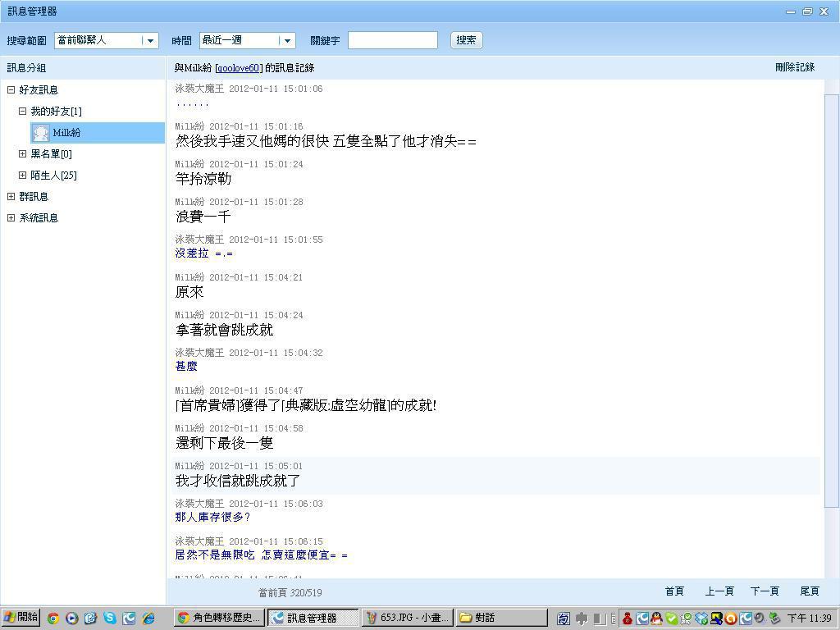Viewport: 840px width, 630px height.
Task: Click the puzzle piece language bar icon
Action: click(x=582, y=619)
